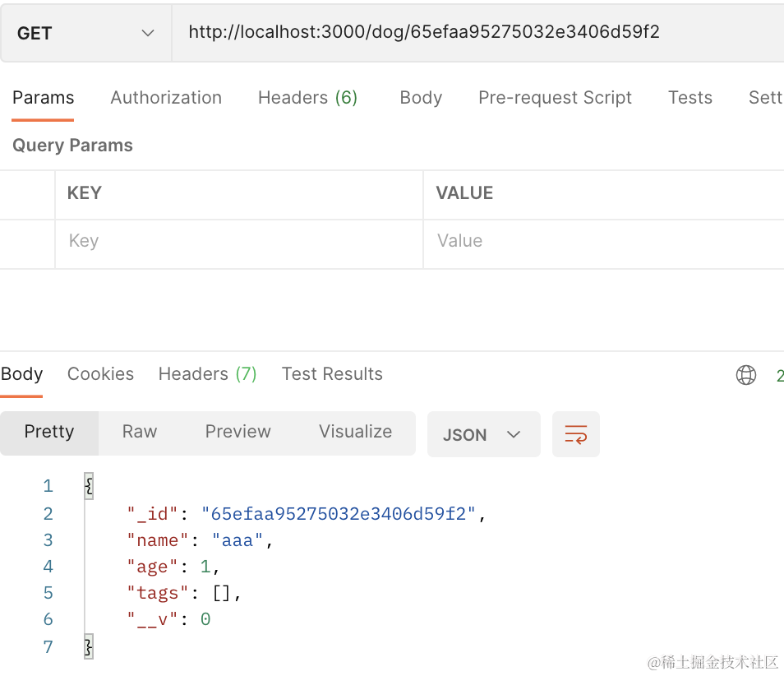Open the response Cookies tab
Viewport: 784px width, 676px height.
pyautogui.click(x=100, y=374)
